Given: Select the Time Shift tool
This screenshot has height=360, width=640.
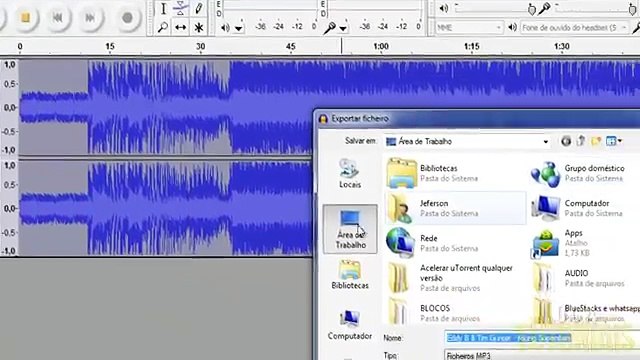Looking at the screenshot, I should (180, 27).
